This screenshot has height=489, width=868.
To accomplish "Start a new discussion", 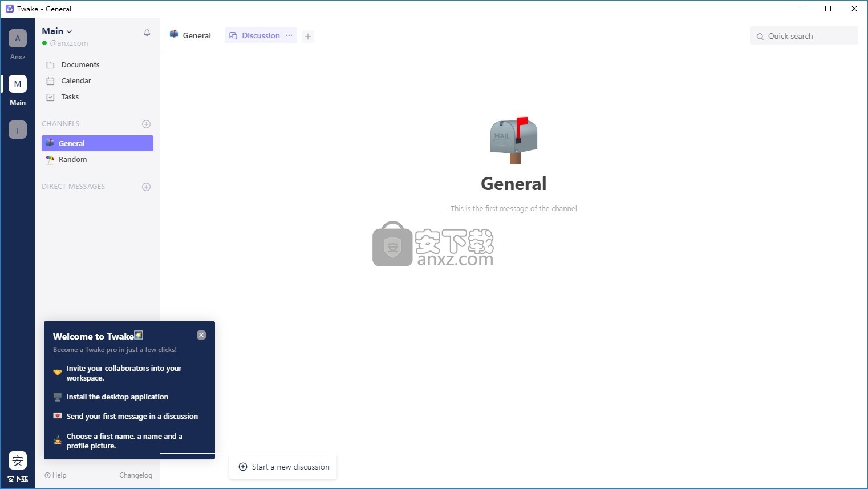I will pos(283,467).
